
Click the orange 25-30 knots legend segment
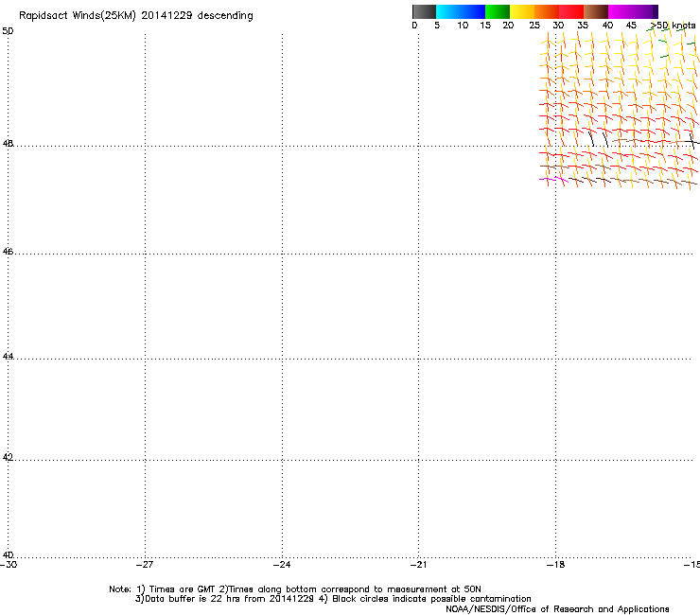[547, 11]
